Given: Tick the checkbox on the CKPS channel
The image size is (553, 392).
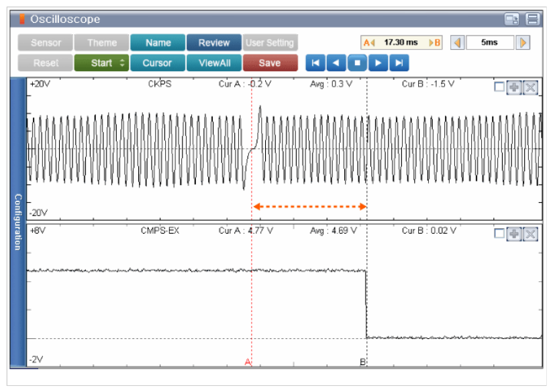Looking at the screenshot, I should tap(499, 87).
